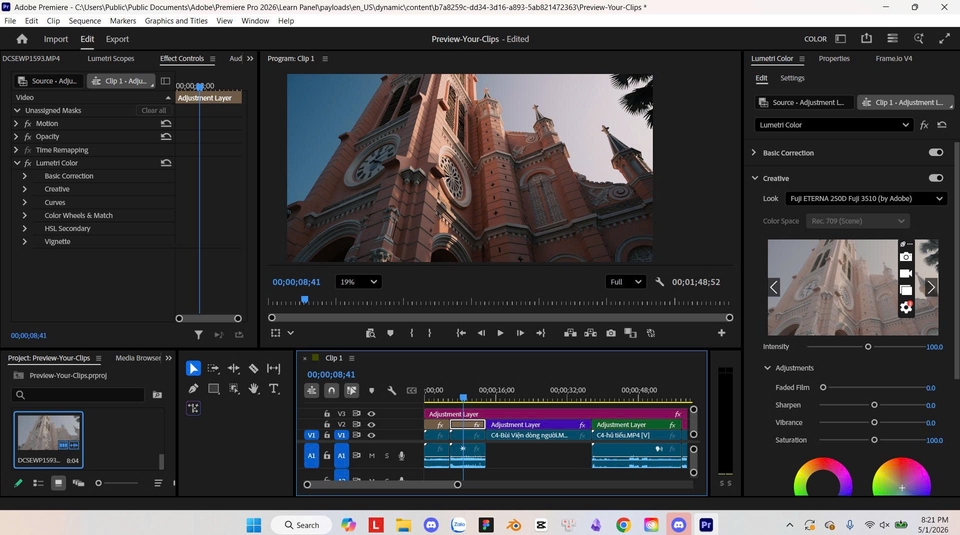Click the Import workspace button
The width and height of the screenshot is (960, 535).
click(56, 39)
